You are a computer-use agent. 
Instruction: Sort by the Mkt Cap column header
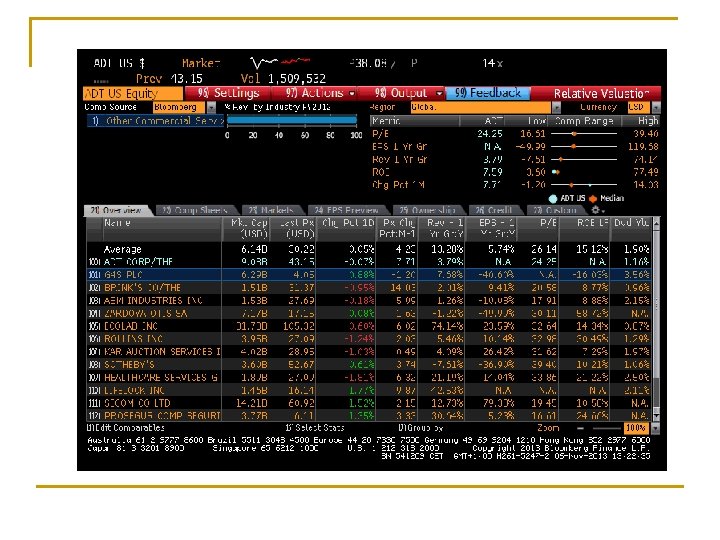coord(247,229)
